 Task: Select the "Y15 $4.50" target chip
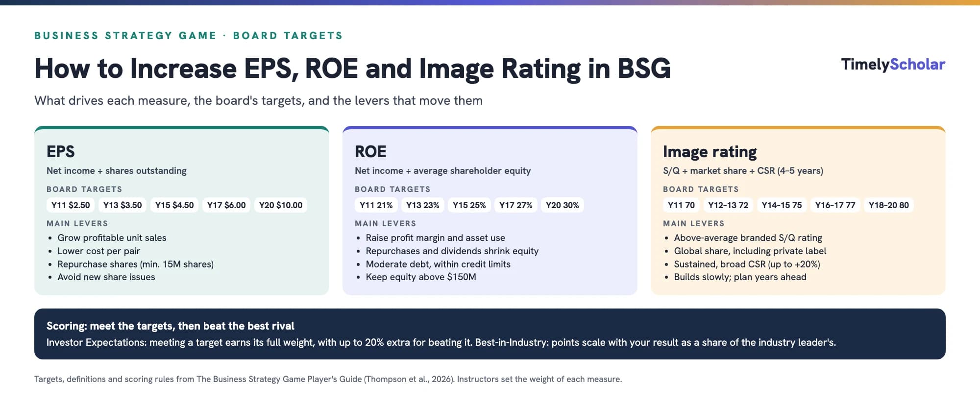174,205
